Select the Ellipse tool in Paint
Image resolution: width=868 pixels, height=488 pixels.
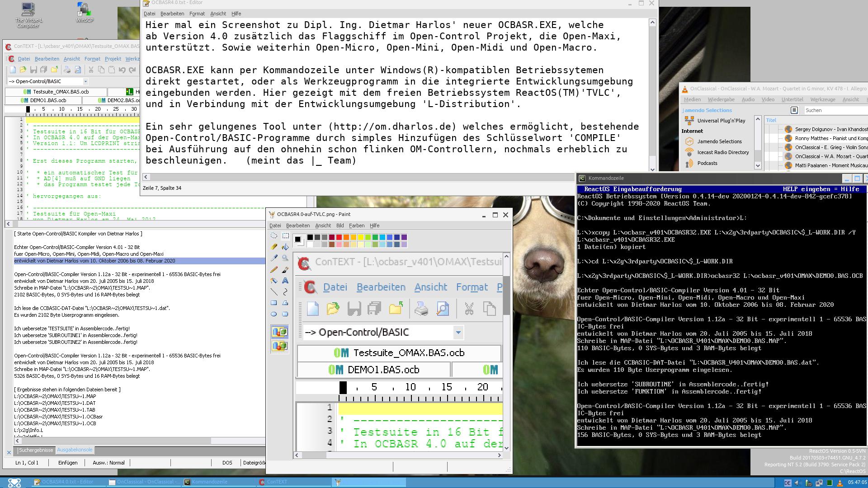point(274,314)
